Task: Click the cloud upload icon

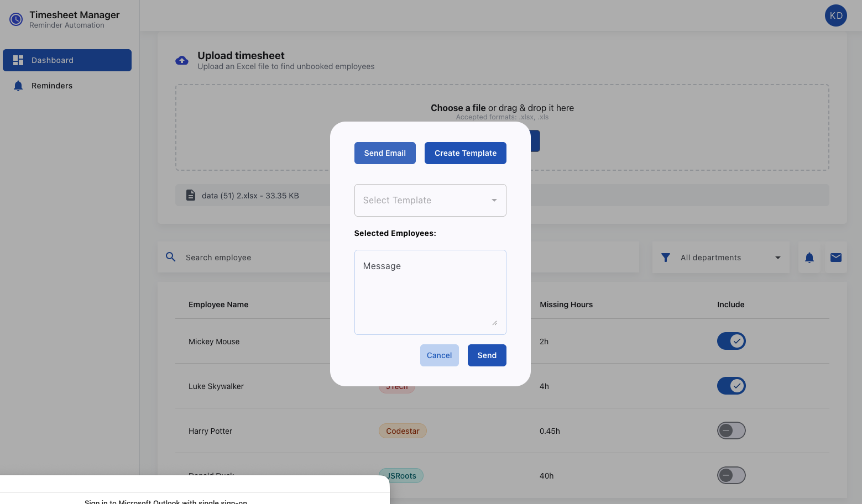Action: (x=182, y=60)
